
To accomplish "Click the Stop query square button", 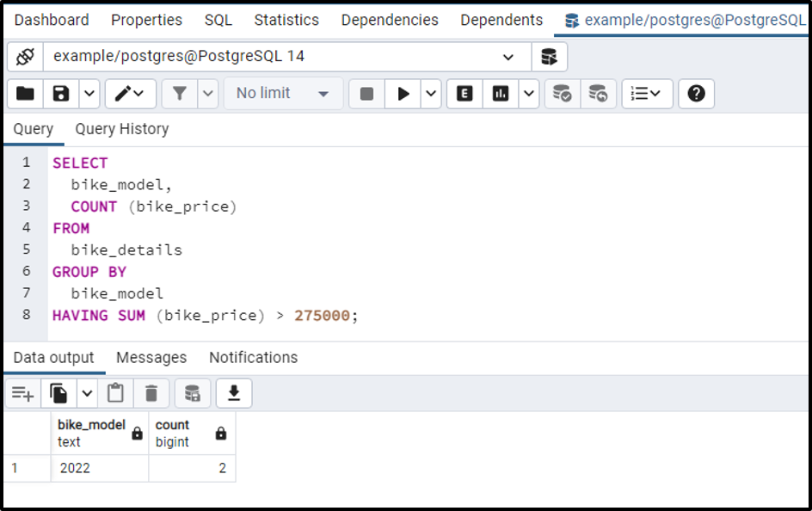I will point(366,94).
